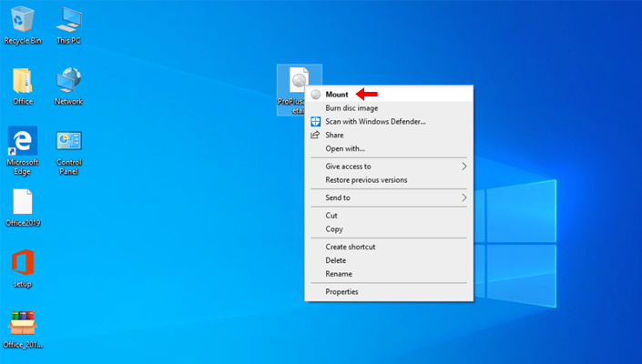
Task: Choose Mount in the context menu
Action: pos(337,95)
